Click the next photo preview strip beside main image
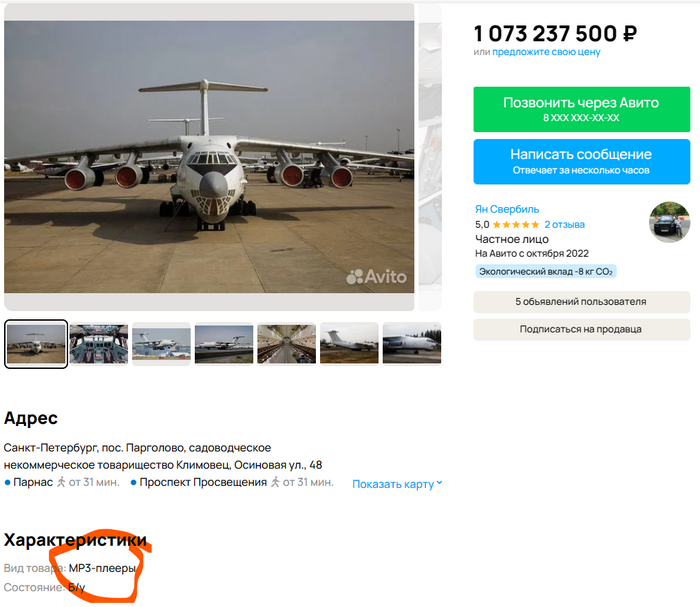The image size is (700, 607). pos(430,156)
